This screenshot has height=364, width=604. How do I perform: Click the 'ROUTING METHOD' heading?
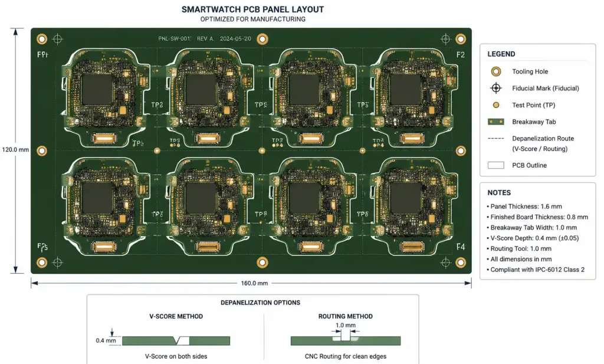pyautogui.click(x=346, y=316)
